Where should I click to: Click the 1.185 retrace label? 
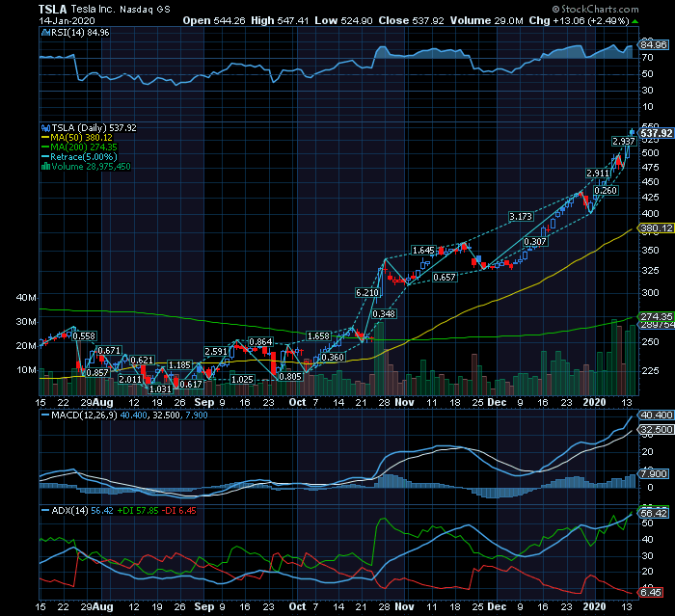tap(179, 365)
